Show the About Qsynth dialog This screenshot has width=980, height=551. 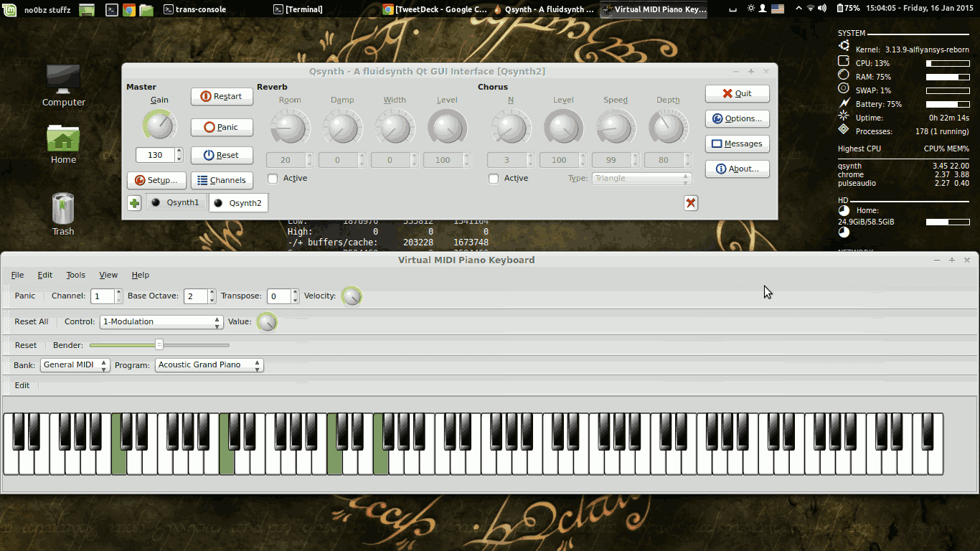737,169
